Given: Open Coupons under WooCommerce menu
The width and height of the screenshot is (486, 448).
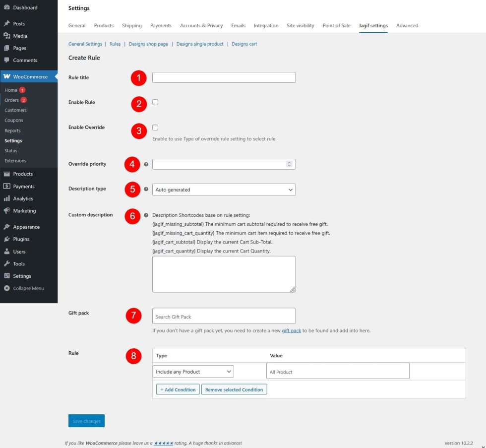Looking at the screenshot, I should [14, 120].
